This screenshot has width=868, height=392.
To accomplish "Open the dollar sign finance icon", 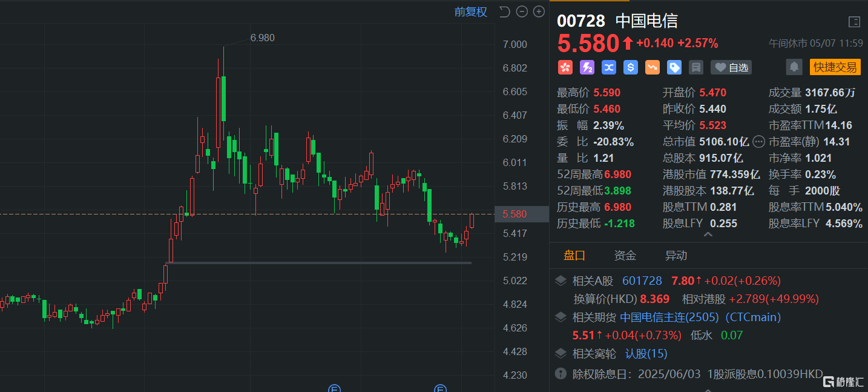I will (x=630, y=67).
